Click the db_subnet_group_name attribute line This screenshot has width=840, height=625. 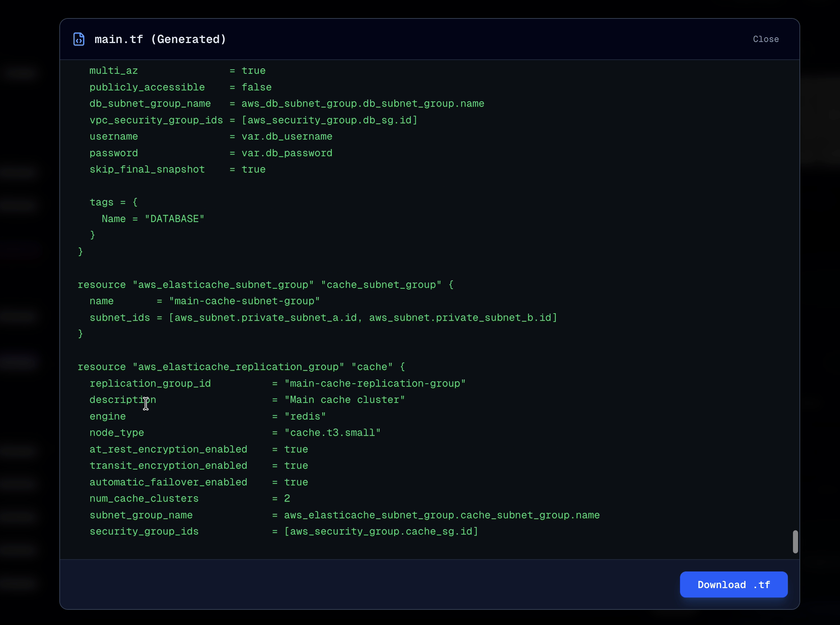pyautogui.click(x=150, y=104)
